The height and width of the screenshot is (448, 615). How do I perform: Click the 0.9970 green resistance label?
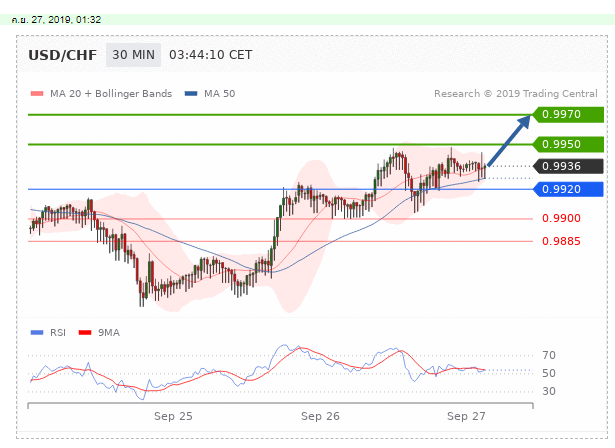(x=568, y=115)
